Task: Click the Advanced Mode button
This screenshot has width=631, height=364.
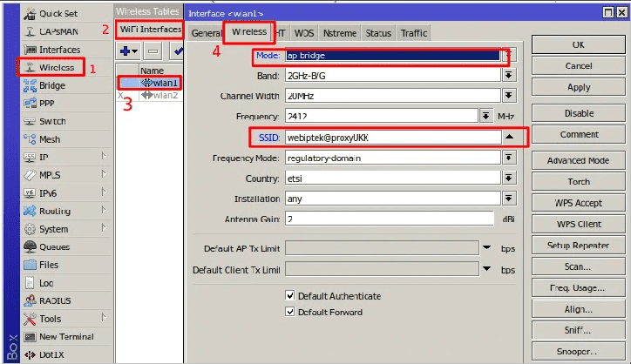Action: (578, 160)
